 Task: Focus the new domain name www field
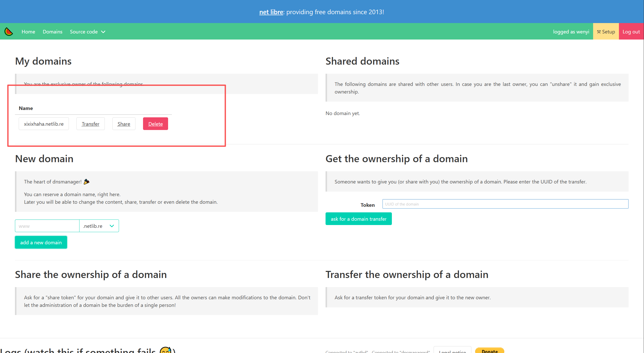(x=47, y=226)
